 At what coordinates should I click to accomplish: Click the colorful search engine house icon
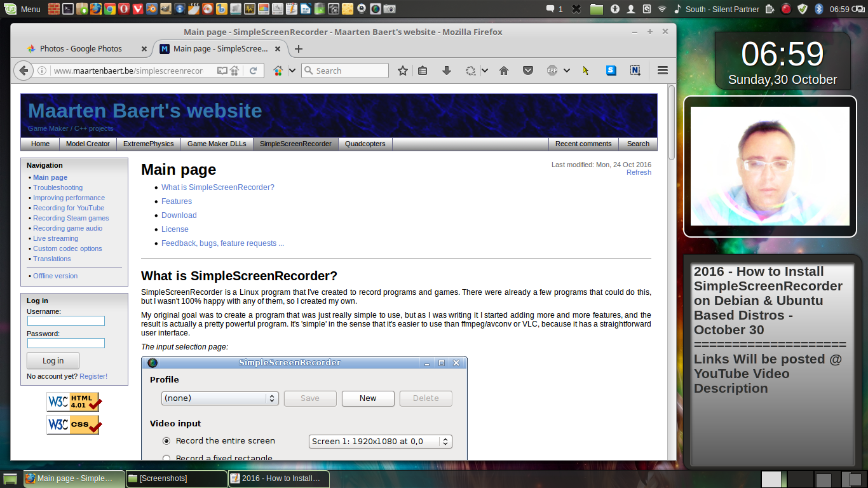point(278,71)
